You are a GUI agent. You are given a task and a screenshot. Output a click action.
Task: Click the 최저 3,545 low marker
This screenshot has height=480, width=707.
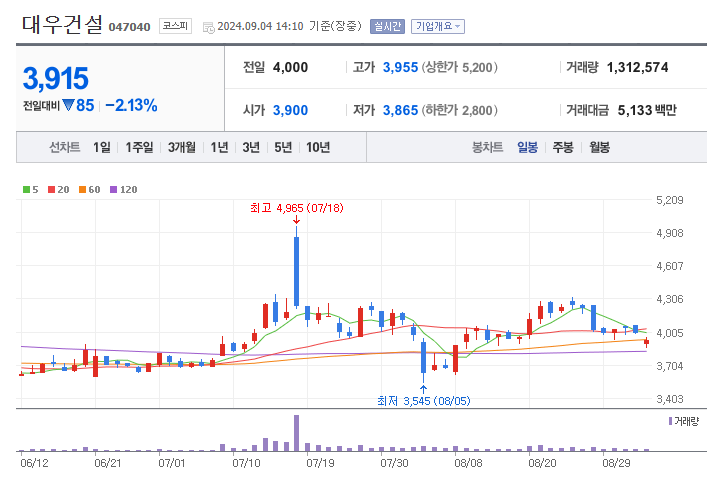423,400
